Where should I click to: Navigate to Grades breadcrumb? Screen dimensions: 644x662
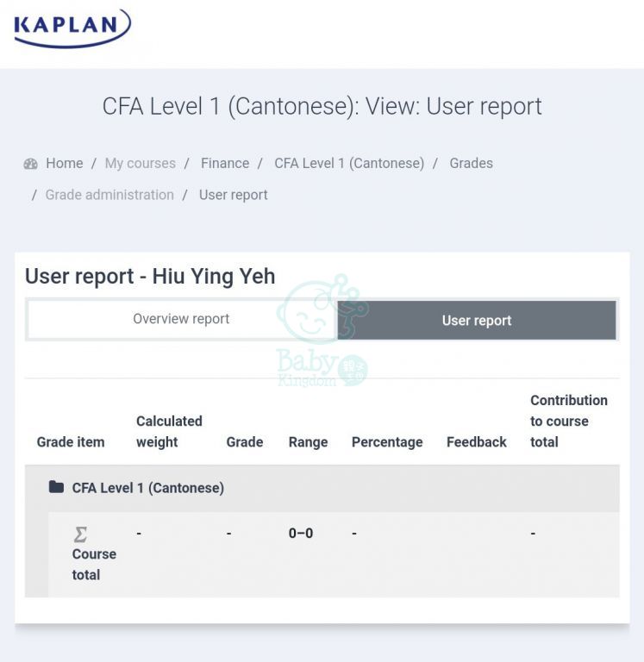tap(471, 163)
